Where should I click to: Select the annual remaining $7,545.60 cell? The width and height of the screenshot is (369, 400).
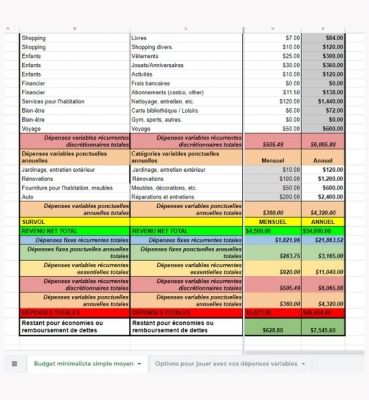(x=323, y=327)
